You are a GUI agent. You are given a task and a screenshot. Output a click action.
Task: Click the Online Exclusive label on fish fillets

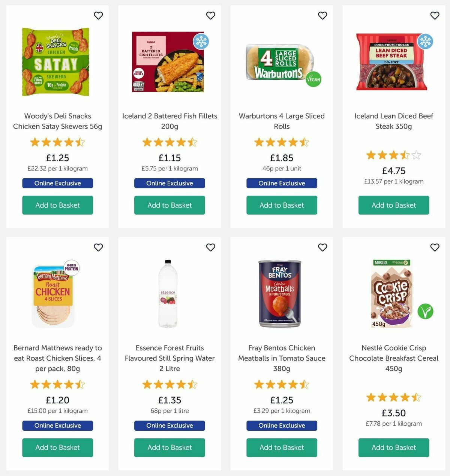coord(169,183)
